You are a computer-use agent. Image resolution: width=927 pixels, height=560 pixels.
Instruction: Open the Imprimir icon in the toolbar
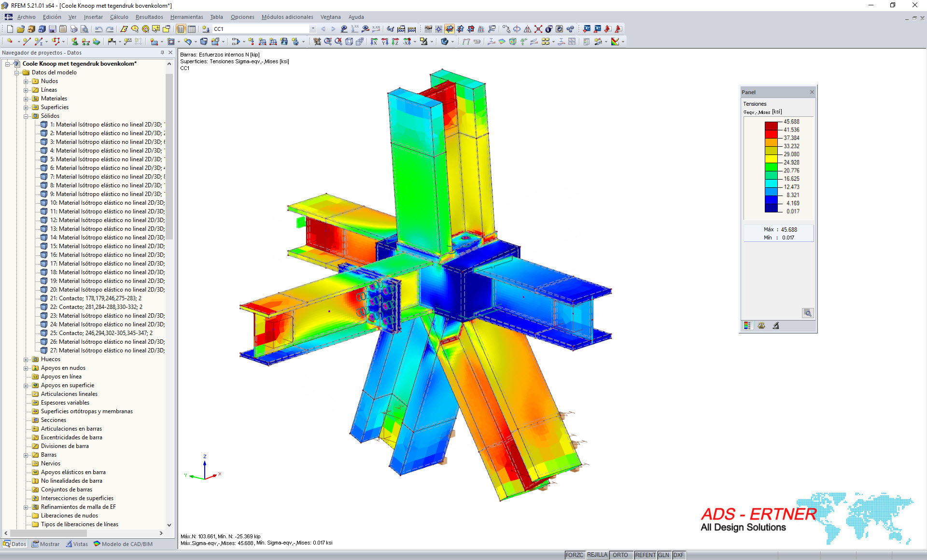tap(74, 29)
